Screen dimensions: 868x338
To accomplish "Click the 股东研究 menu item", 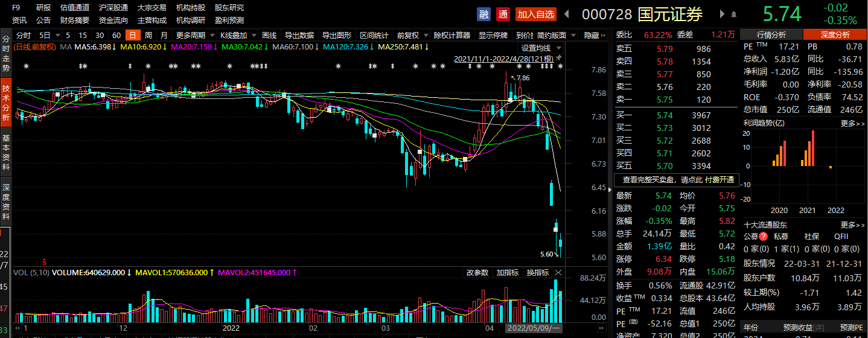I will pyautogui.click(x=229, y=8).
